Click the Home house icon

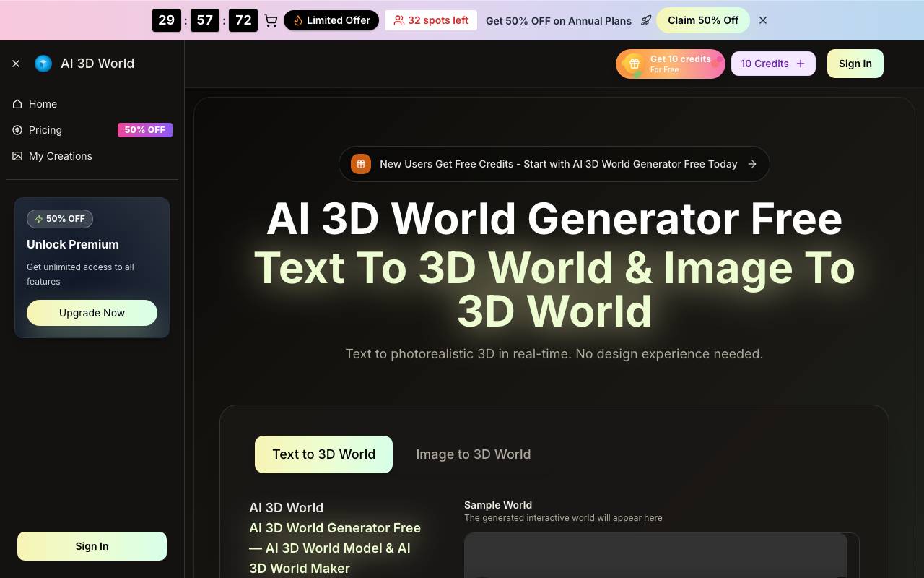tap(17, 104)
